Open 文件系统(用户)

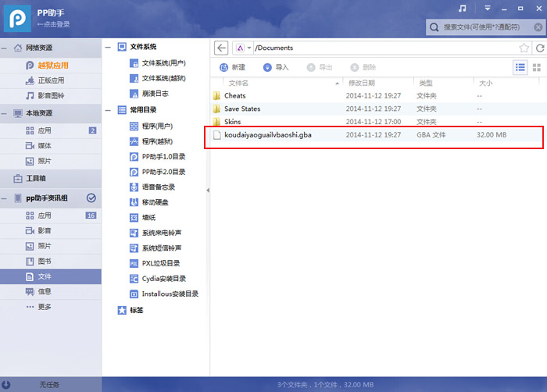158,63
